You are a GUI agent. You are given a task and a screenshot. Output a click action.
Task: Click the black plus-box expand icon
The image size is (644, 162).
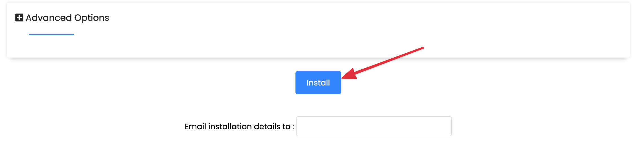[19, 18]
